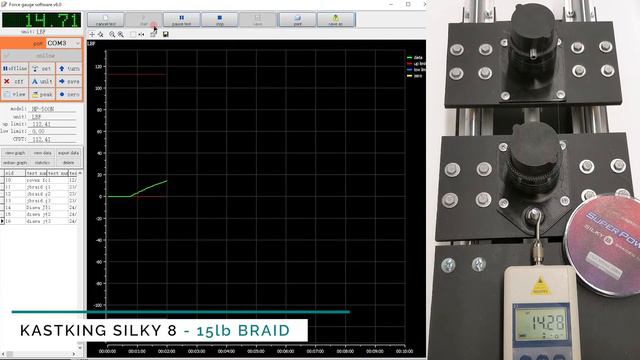Image resolution: width=640 pixels, height=360 pixels.
Task: Click the print toolbar button
Action: tap(298, 20)
